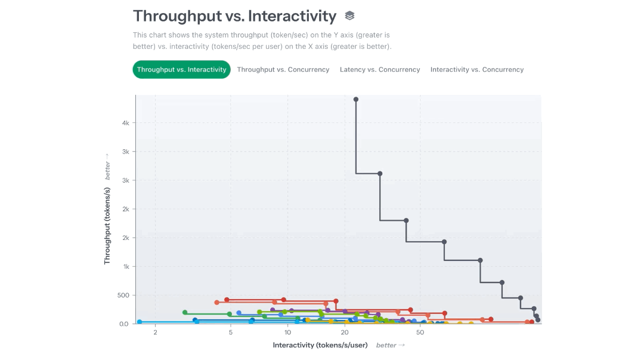Image resolution: width=644 pixels, height=363 pixels.
Task: Click the "50" X-axis tick label
Action: point(420,333)
